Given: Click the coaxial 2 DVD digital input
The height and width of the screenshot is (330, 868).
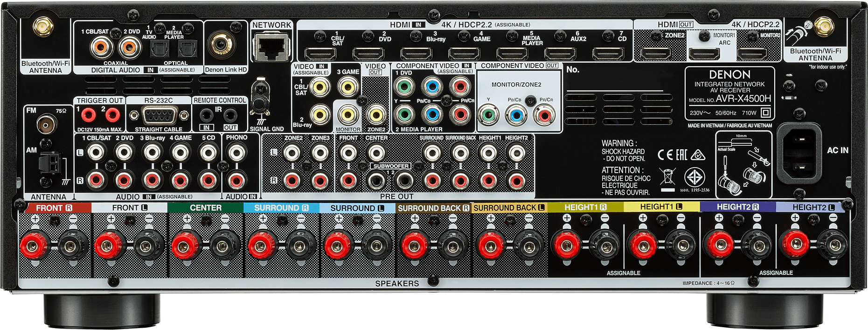Looking at the screenshot, I should pyautogui.click(x=130, y=47).
